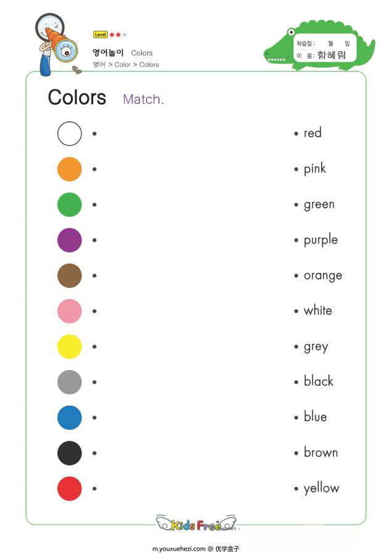The height and width of the screenshot is (555, 392).
Task: Select the green circle
Action: click(x=70, y=205)
